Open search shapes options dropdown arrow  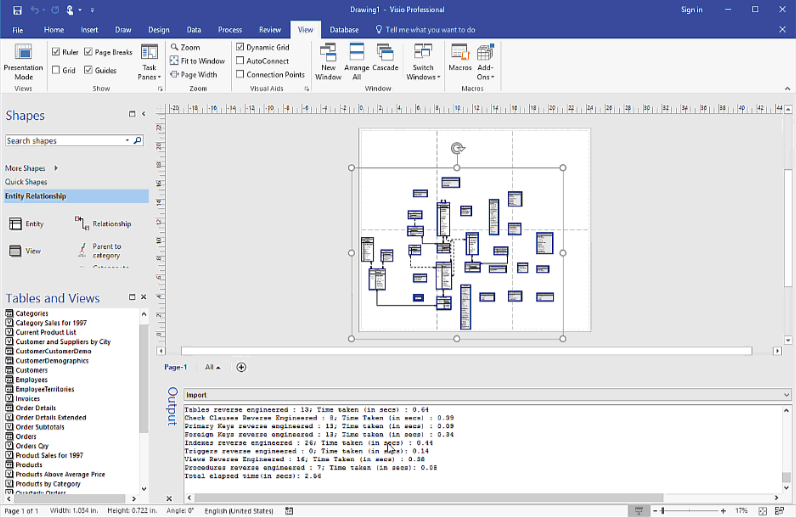click(x=127, y=141)
